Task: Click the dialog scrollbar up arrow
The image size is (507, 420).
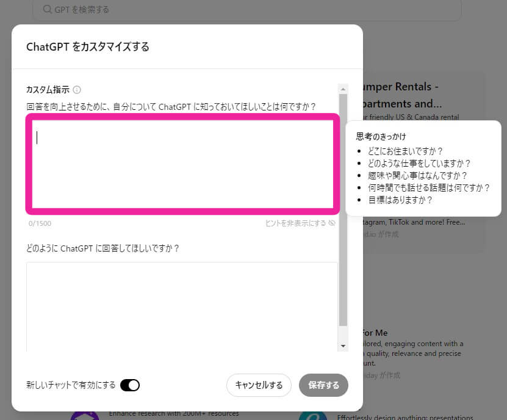Action: tap(343, 89)
